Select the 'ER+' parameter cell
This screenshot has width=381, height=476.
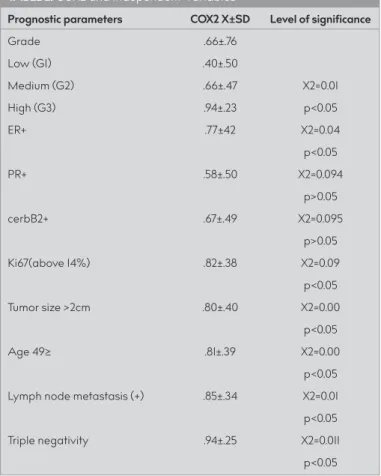pos(17,130)
